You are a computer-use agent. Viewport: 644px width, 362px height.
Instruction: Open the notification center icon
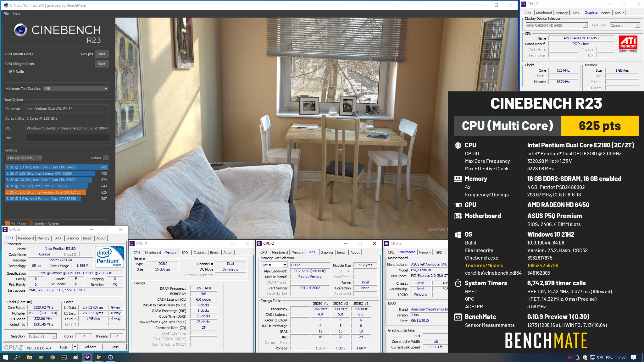[634, 357]
